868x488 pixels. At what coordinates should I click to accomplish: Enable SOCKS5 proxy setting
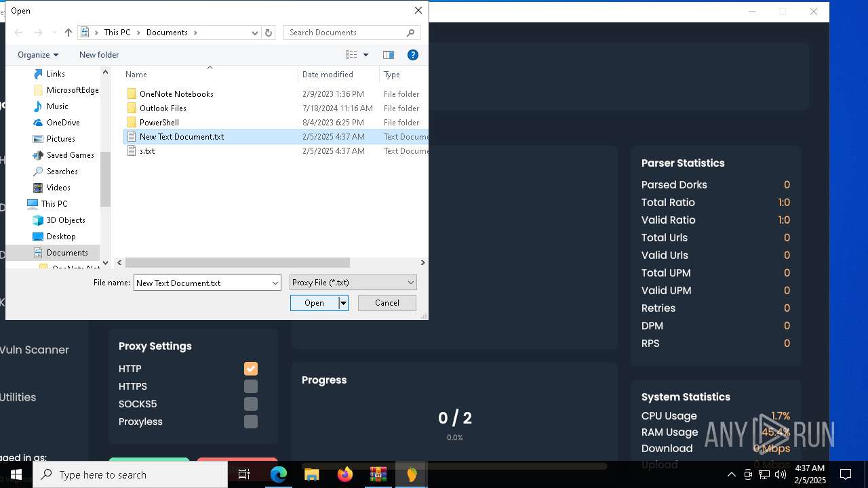(x=251, y=404)
